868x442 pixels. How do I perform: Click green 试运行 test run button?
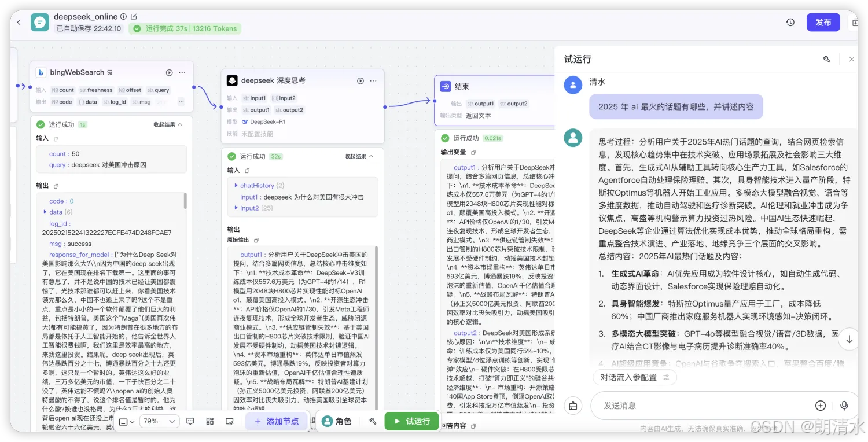click(x=411, y=421)
